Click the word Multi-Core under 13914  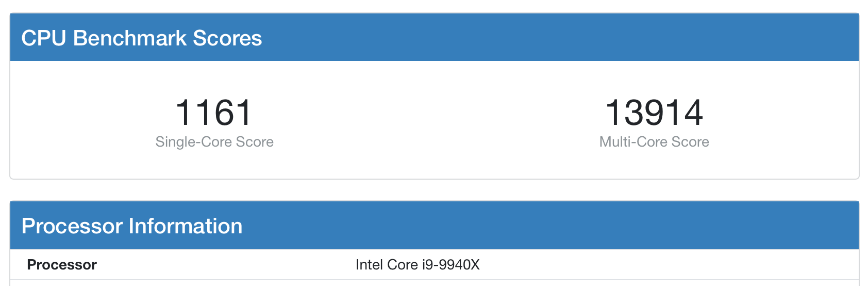(x=633, y=141)
